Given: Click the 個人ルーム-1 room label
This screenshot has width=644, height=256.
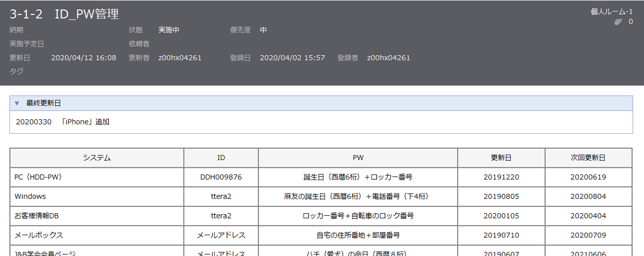Looking at the screenshot, I should [x=611, y=11].
